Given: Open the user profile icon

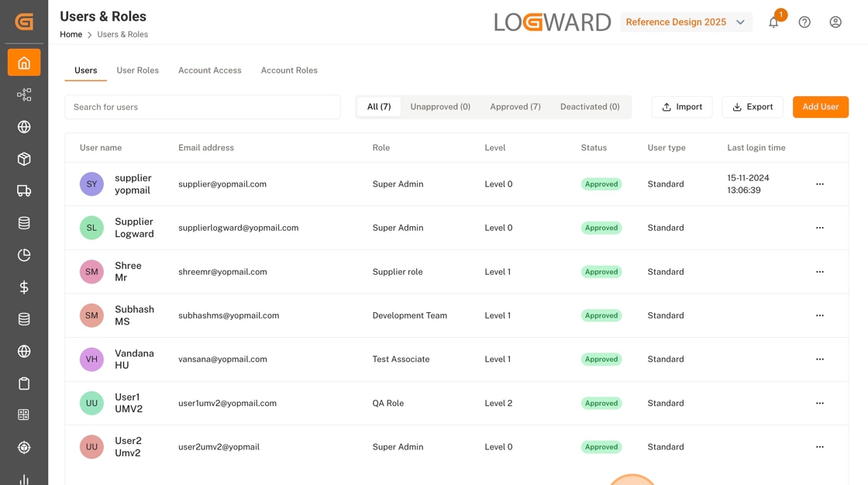Looking at the screenshot, I should [x=835, y=22].
